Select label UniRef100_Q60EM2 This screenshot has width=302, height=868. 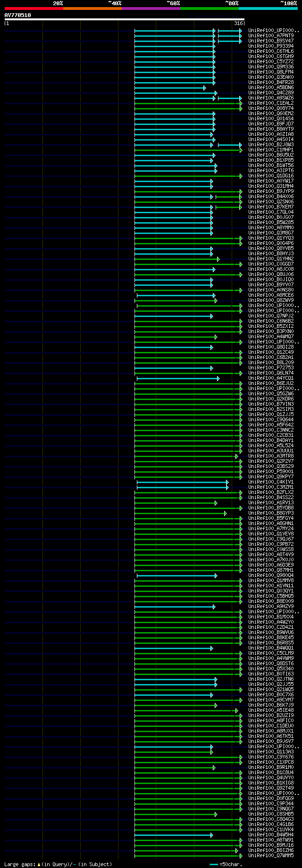[271, 114]
